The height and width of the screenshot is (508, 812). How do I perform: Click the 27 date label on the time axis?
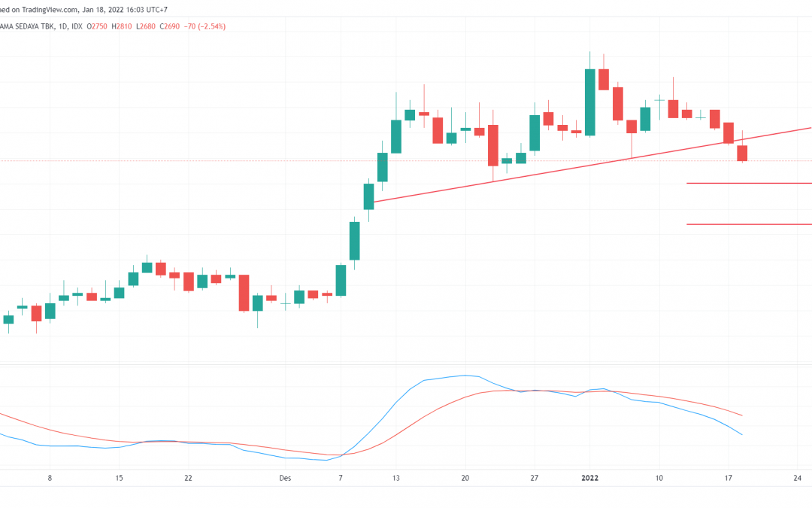tap(535, 477)
